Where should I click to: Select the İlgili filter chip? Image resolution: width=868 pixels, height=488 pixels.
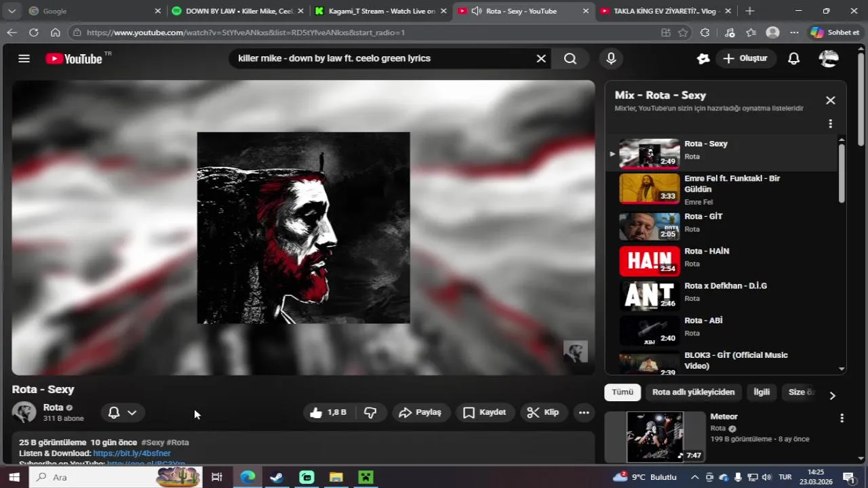pyautogui.click(x=762, y=392)
